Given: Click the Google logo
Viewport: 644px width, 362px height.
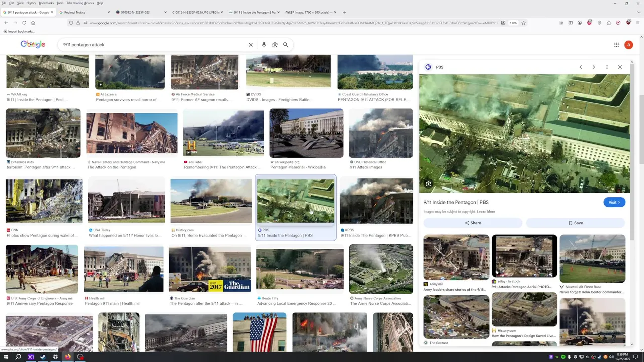Looking at the screenshot, I should click(x=33, y=44).
